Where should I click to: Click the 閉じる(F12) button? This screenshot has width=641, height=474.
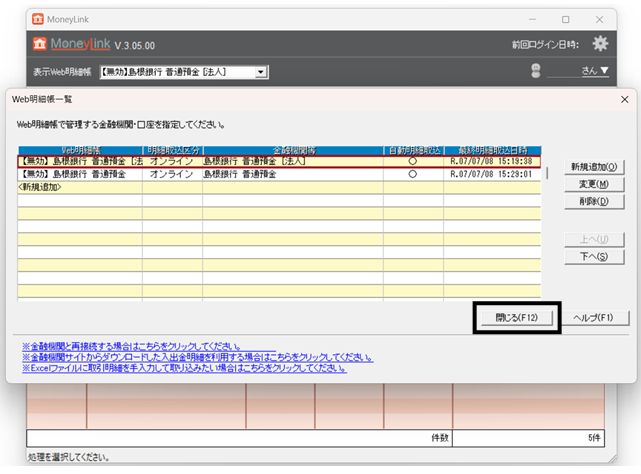coord(517,318)
